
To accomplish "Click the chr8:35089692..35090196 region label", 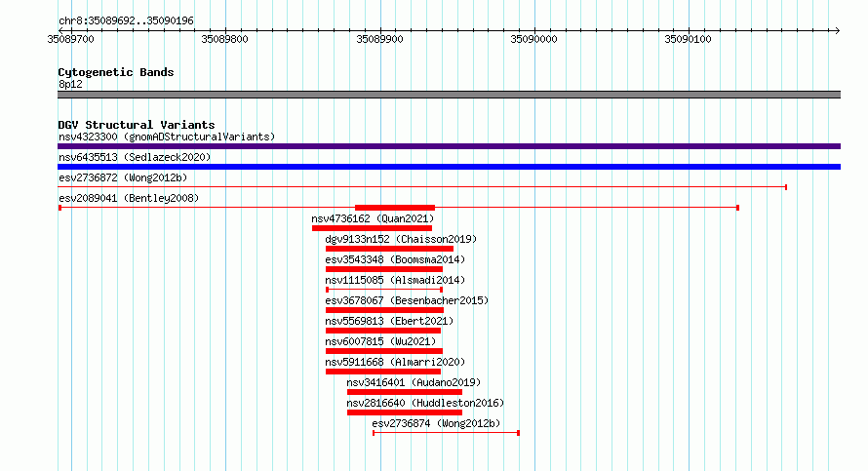I will click(126, 21).
